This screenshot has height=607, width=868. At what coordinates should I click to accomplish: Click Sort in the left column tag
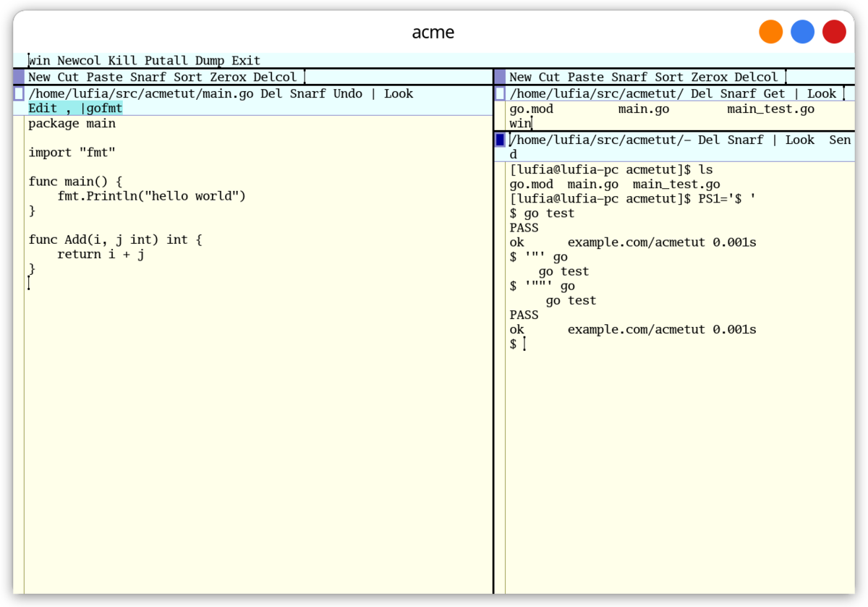click(188, 77)
